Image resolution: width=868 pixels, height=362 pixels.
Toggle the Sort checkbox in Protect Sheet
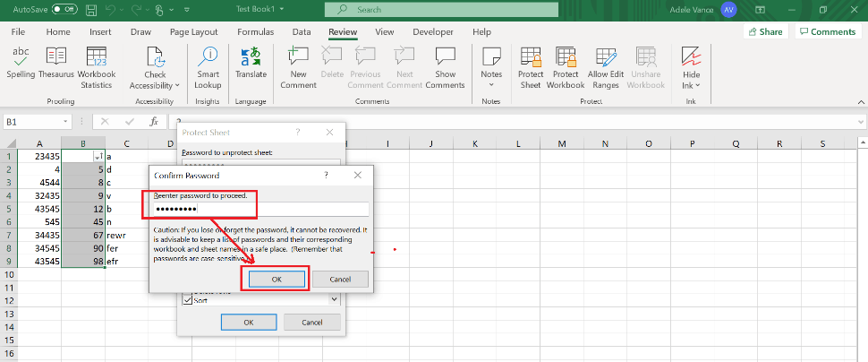point(188,300)
